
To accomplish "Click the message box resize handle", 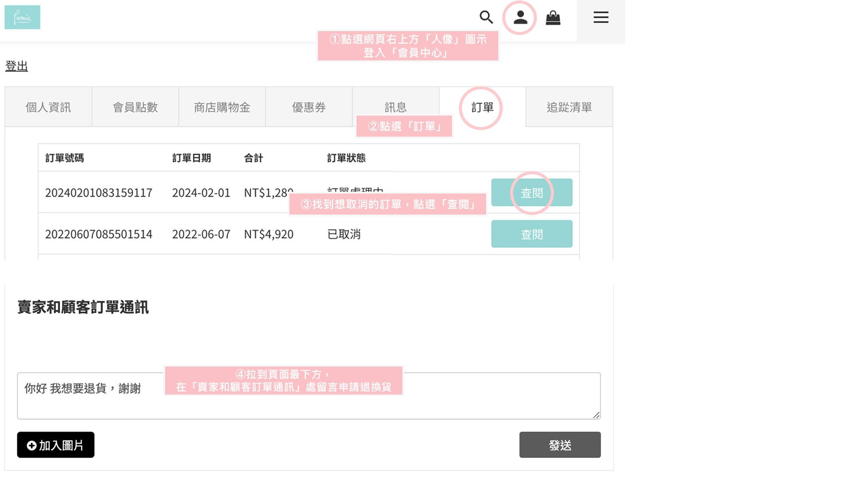I will [x=596, y=415].
